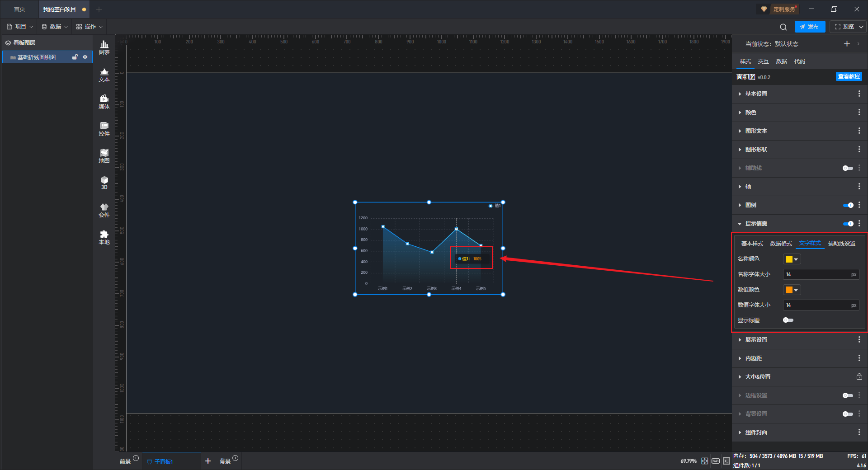Add a 前景 foreground with plus icon

coord(136,458)
